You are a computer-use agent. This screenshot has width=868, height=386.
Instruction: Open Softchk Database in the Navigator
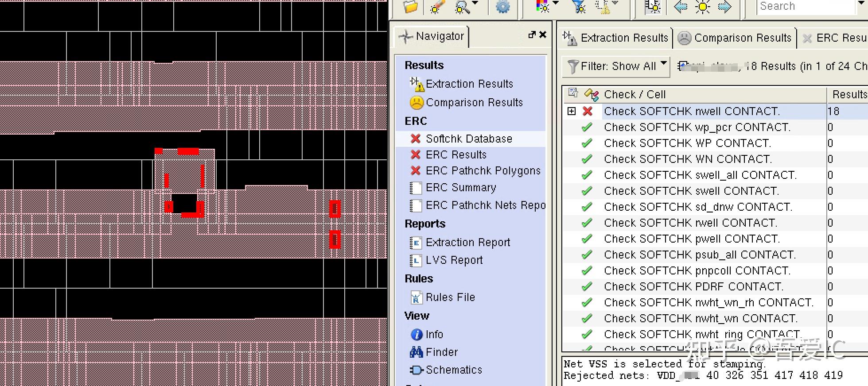[x=469, y=139]
